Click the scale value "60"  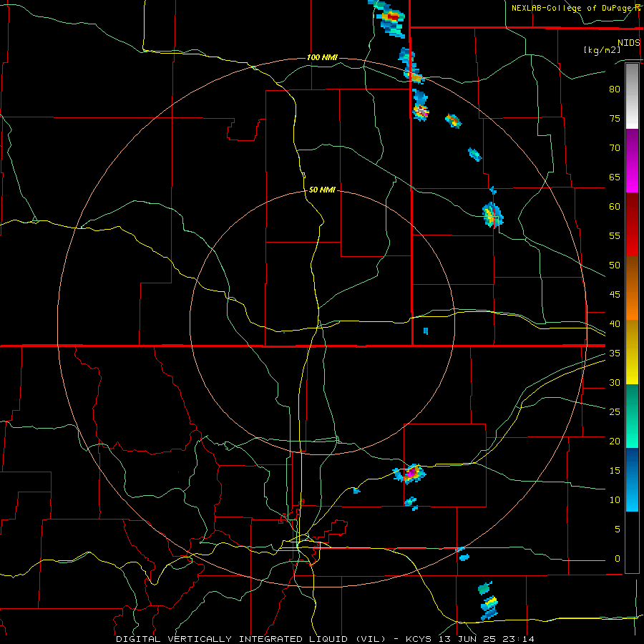(615, 207)
